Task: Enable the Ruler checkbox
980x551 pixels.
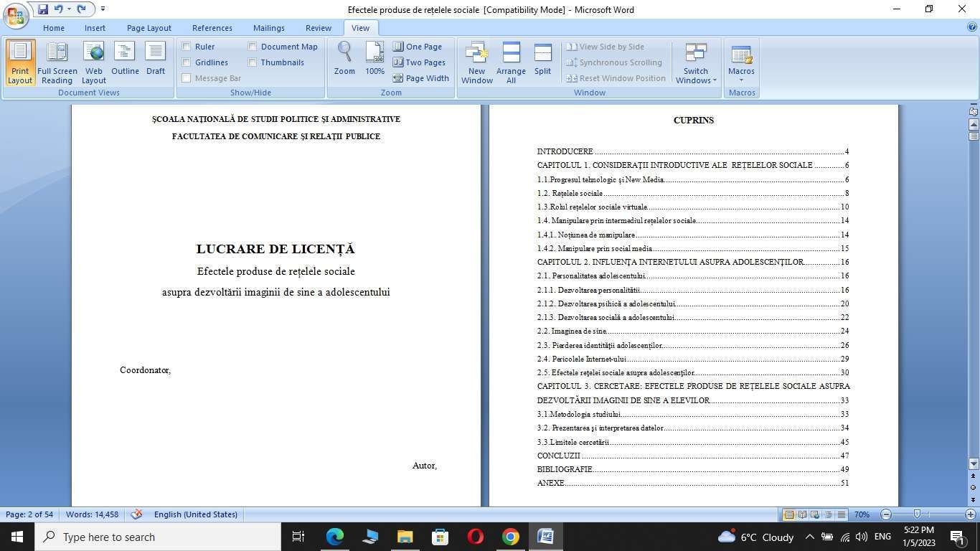Action: coord(187,47)
